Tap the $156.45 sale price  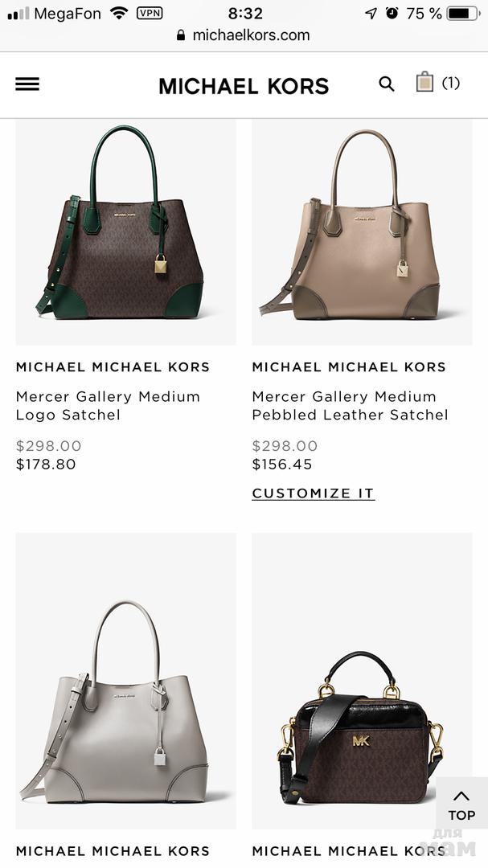click(x=282, y=464)
